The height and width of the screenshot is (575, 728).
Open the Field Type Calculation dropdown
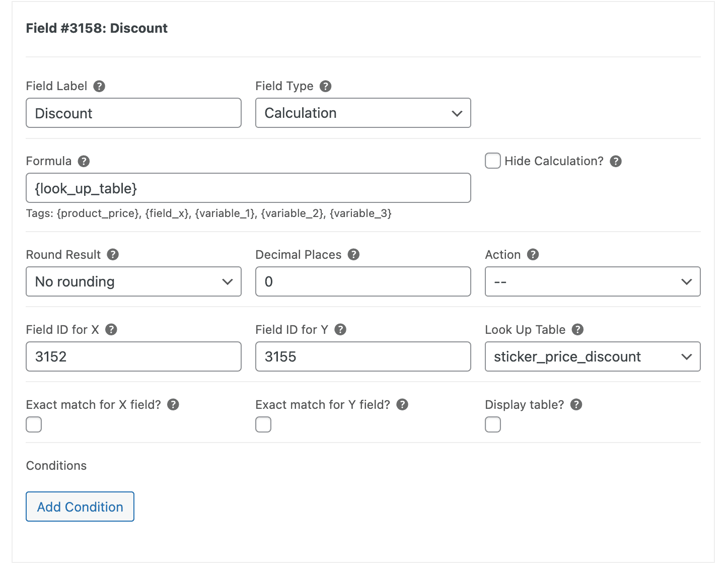point(363,113)
